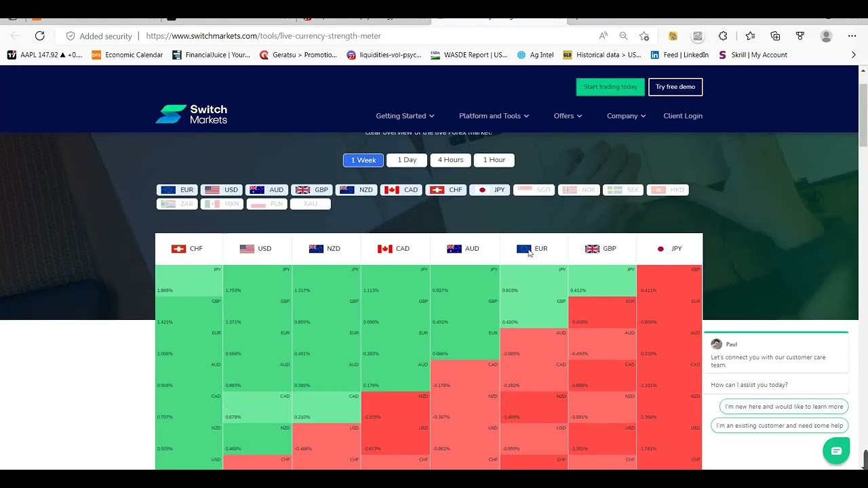
Task: Click the browser address bar URL
Action: 263,36
